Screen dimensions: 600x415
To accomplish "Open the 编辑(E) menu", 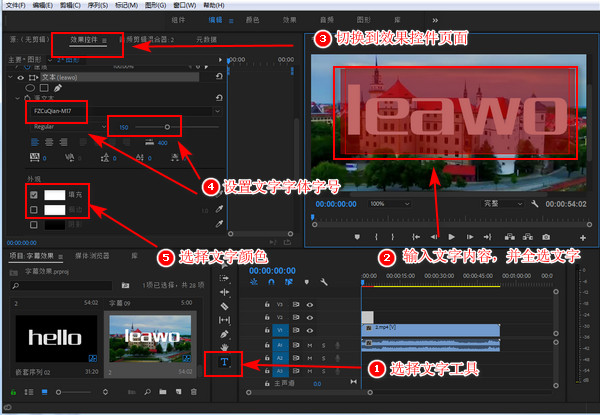I will [x=42, y=5].
